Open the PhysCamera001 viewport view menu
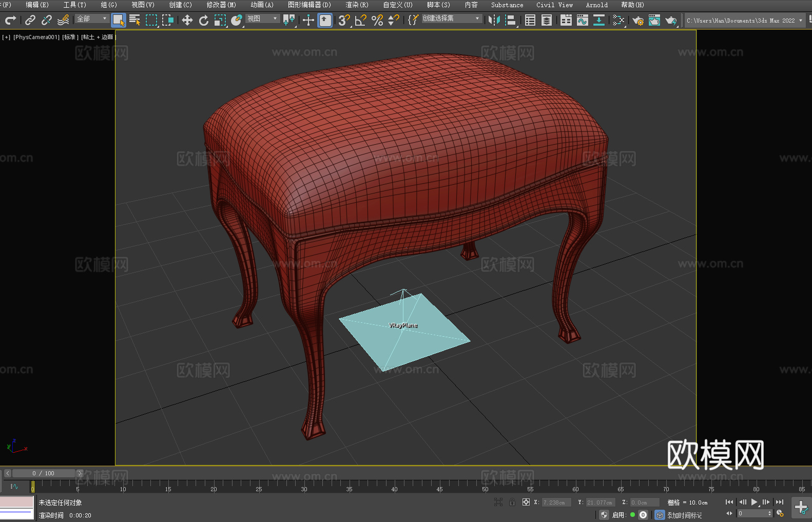The image size is (812, 522). click(36, 37)
